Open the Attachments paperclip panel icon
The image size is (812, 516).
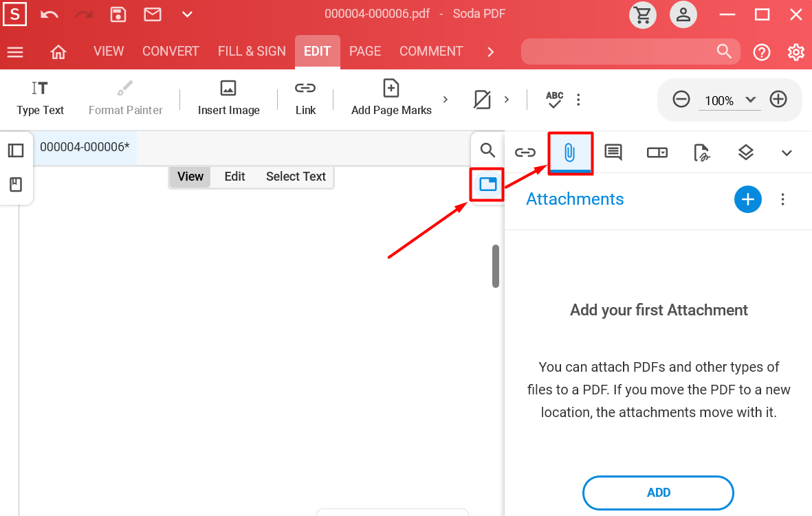tap(569, 153)
